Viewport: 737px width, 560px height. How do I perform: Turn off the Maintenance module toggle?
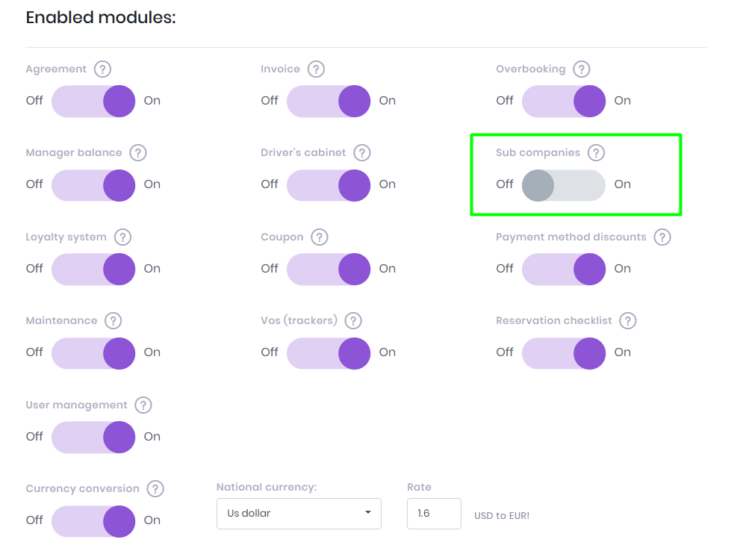coord(93,352)
